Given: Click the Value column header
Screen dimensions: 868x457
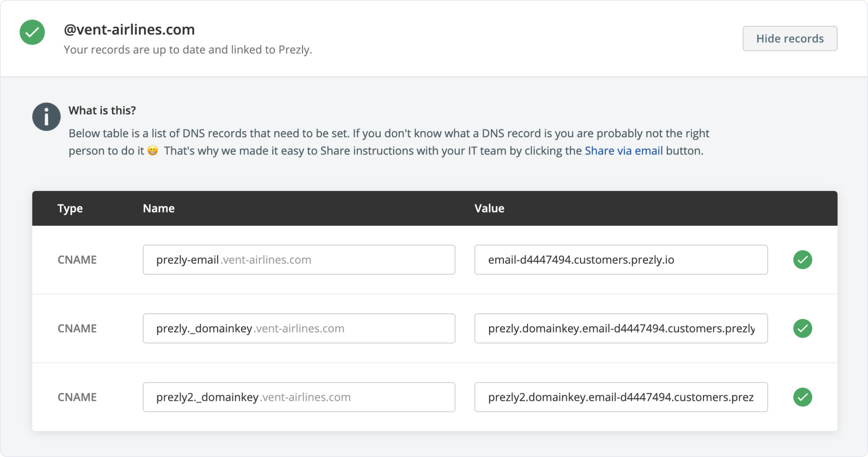Looking at the screenshot, I should click(489, 208).
